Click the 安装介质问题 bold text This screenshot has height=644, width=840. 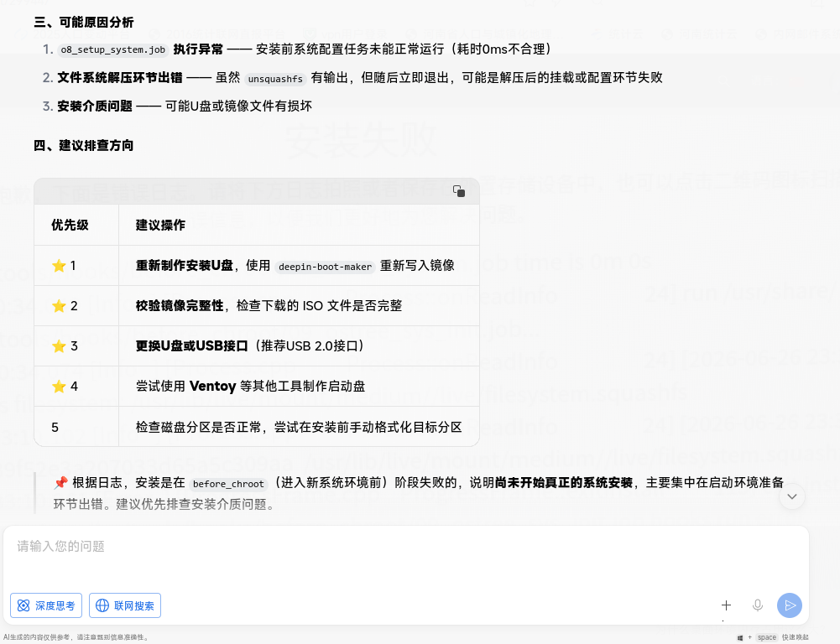tap(95, 106)
